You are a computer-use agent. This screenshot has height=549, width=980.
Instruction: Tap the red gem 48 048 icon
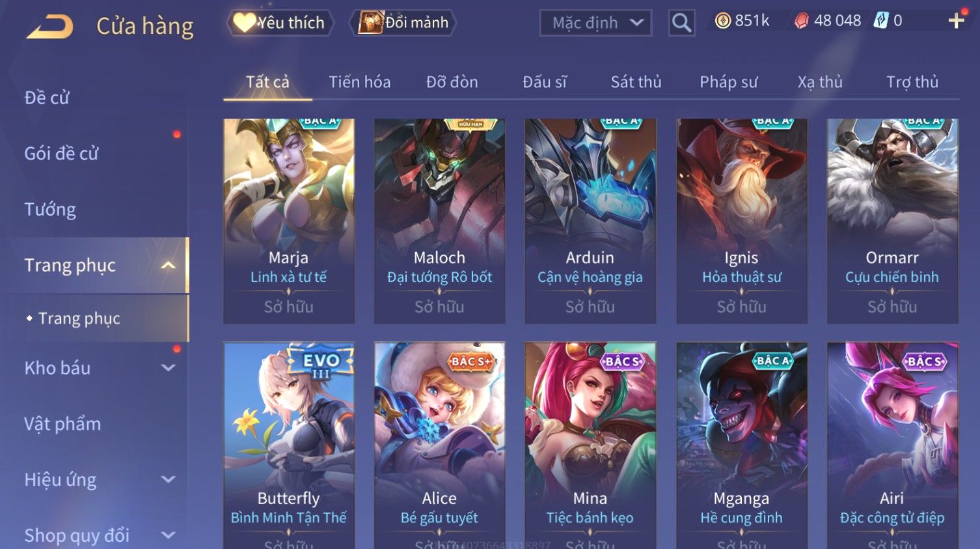click(802, 21)
